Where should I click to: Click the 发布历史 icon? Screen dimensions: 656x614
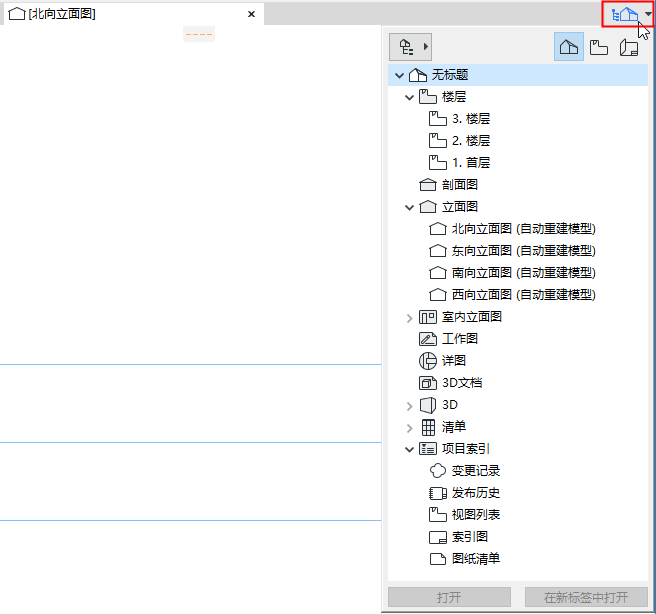pyautogui.click(x=438, y=493)
